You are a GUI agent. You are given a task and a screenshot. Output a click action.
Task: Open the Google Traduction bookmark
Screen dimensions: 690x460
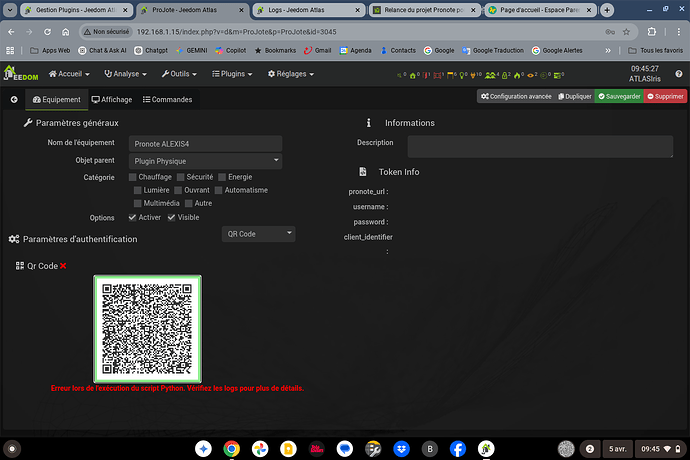(493, 51)
